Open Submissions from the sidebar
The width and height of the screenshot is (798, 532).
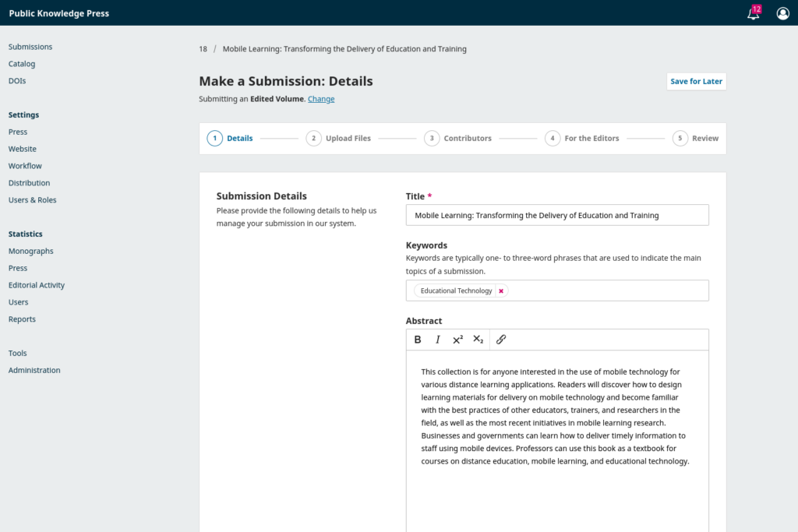[x=30, y=47]
